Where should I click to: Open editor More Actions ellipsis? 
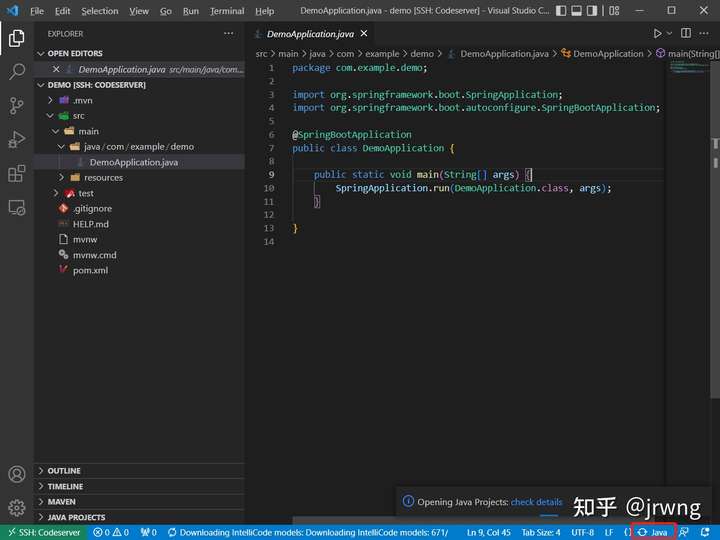coord(704,33)
